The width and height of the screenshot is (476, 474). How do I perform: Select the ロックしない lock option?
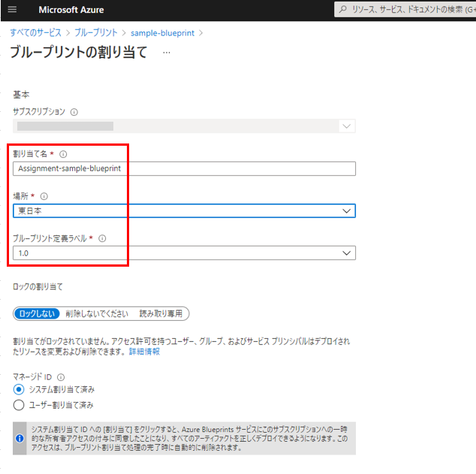click(x=37, y=314)
